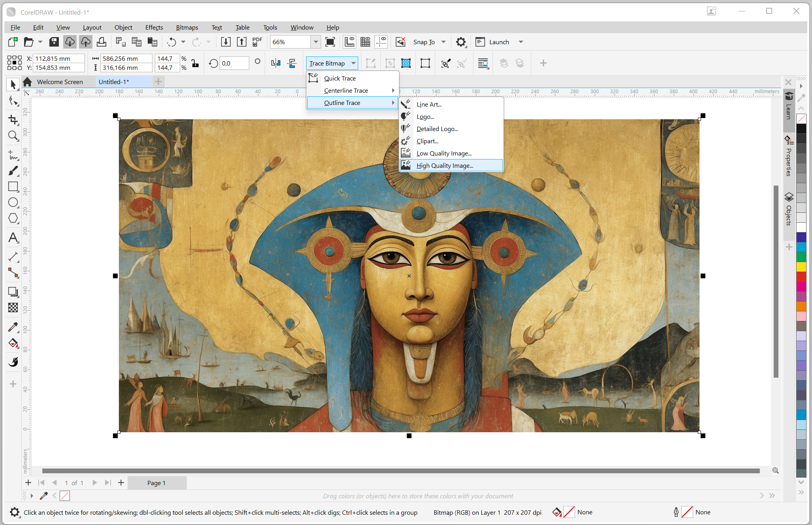Expand the Launch dropdown arrow
The width and height of the screenshot is (812, 525).
pyautogui.click(x=521, y=42)
